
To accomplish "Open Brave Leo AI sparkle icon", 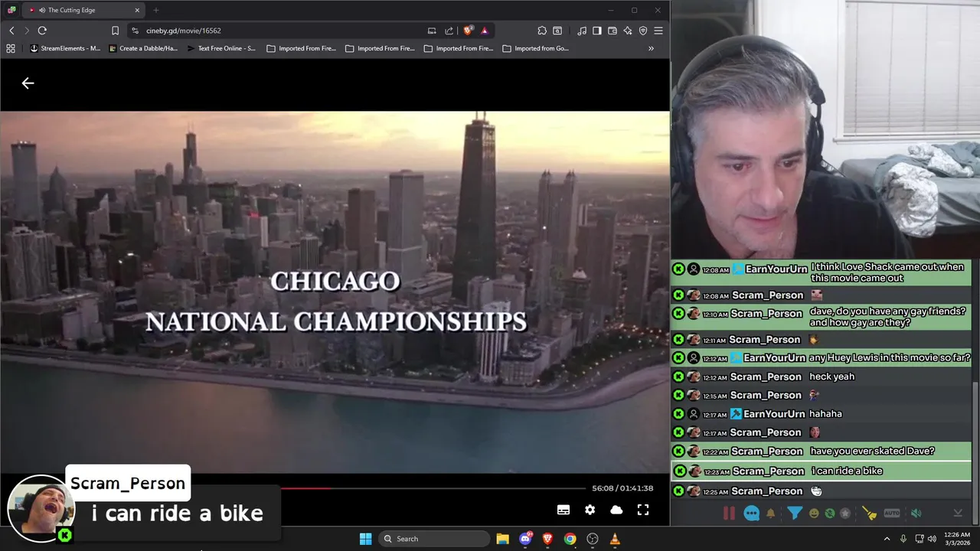I will pos(628,31).
